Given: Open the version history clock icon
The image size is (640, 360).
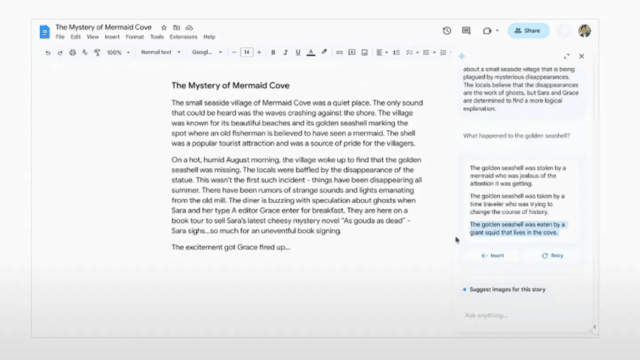Looking at the screenshot, I should point(447,31).
